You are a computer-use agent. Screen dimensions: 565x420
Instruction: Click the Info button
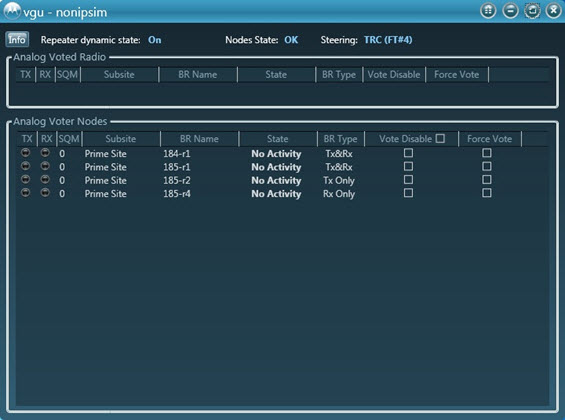pos(17,39)
